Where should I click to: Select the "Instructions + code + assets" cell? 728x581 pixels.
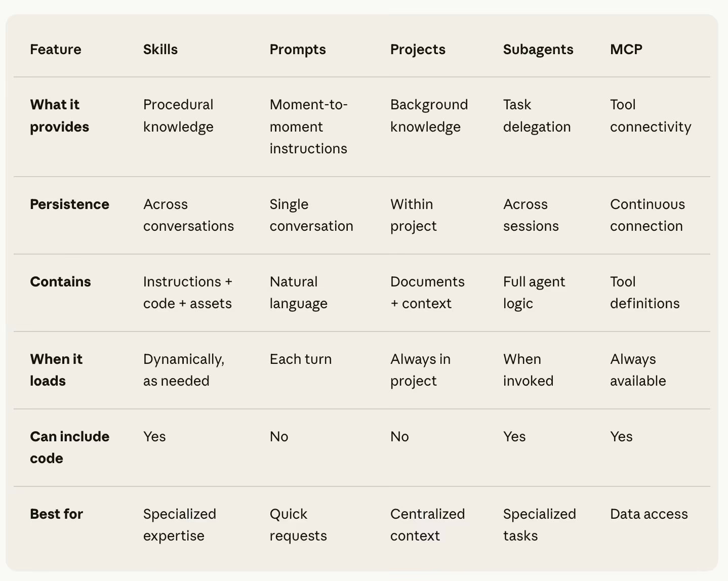(187, 293)
